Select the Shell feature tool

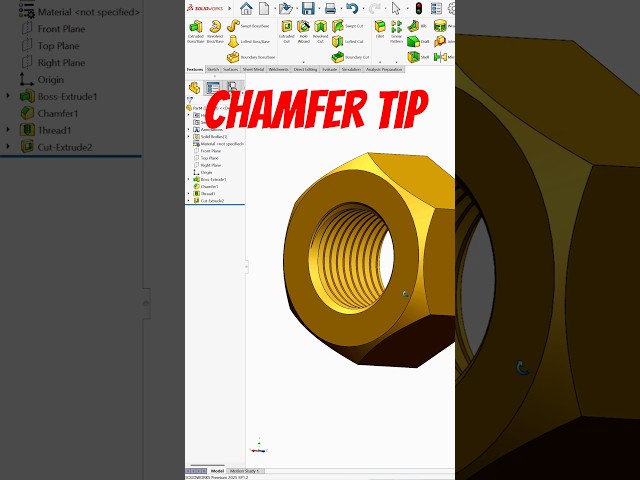(x=418, y=57)
